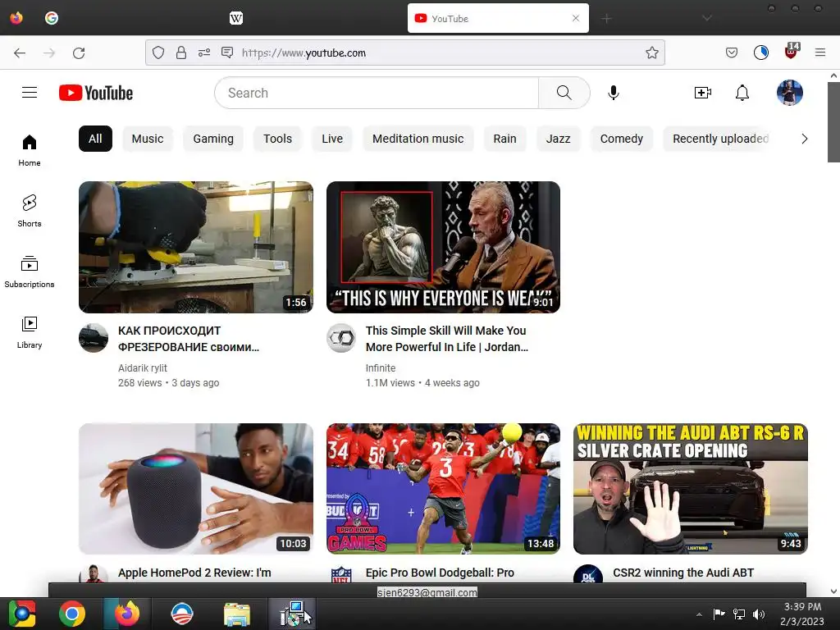Click the page vertical scrollbar thumb
This screenshot has height=630, width=840.
[x=833, y=121]
